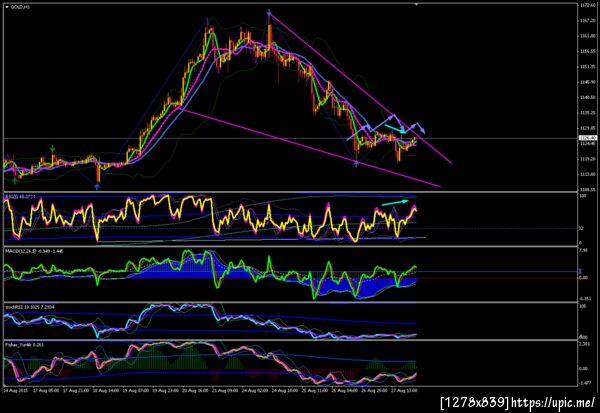600x413 pixels.
Task: Click the MACD(12,26,5) indicator label
Action: tap(34, 251)
